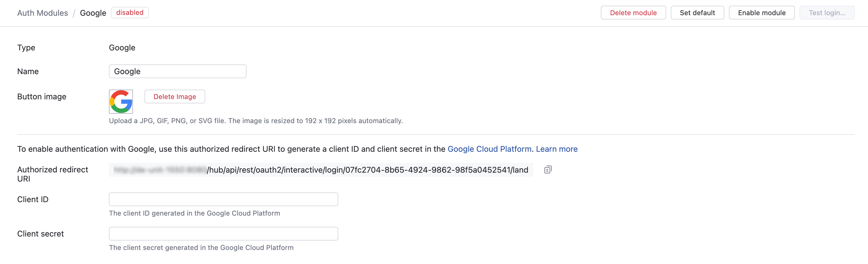The image size is (868, 264).
Task: Click the Test login button
Action: (x=826, y=13)
